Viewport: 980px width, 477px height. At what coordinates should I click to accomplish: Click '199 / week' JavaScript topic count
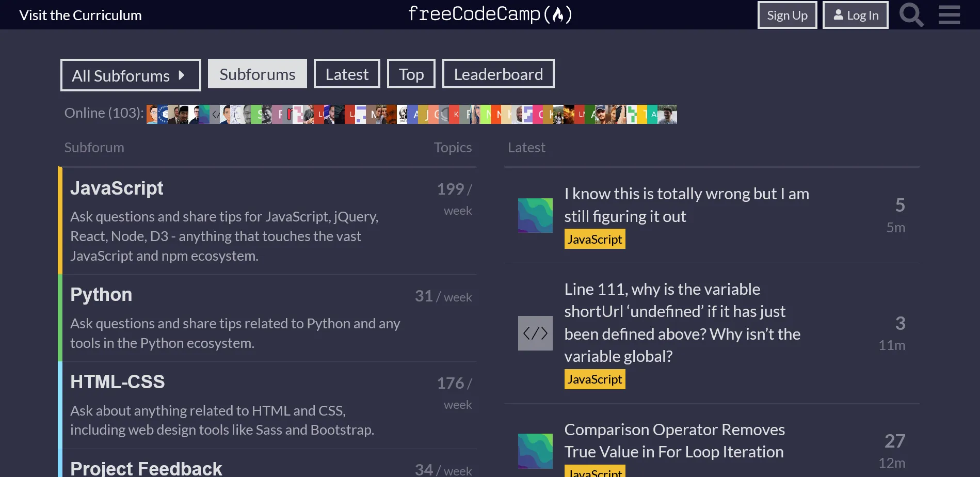pyautogui.click(x=454, y=199)
